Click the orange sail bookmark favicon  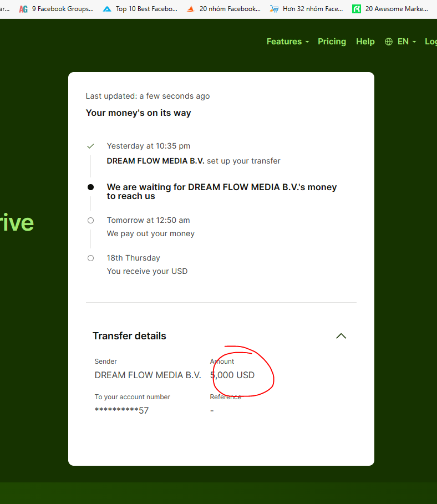tap(191, 9)
